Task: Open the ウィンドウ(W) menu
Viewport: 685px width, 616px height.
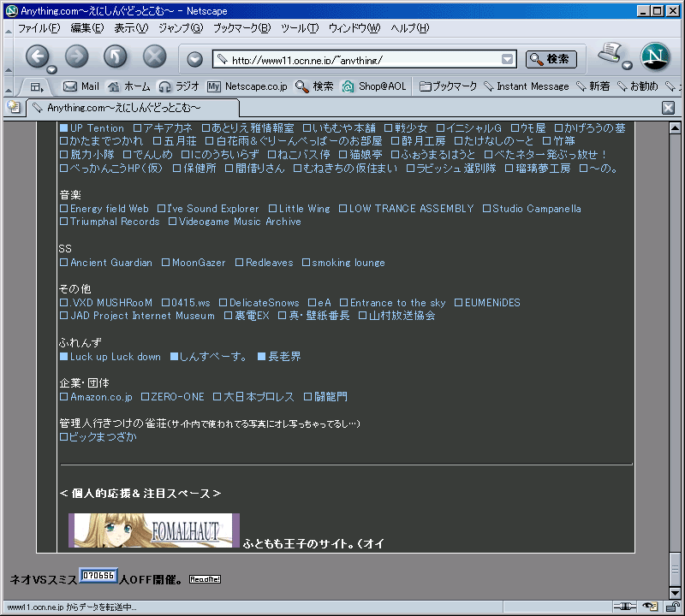Action: point(354,28)
